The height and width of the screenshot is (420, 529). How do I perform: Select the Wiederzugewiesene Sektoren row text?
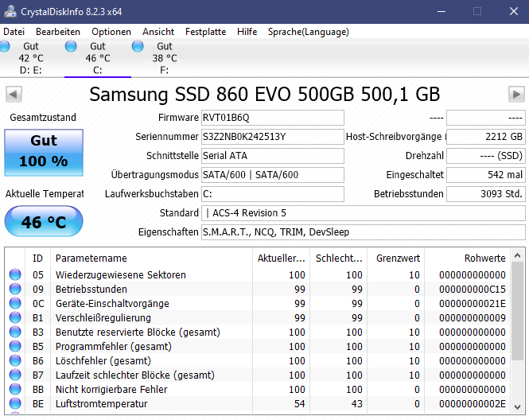point(121,275)
